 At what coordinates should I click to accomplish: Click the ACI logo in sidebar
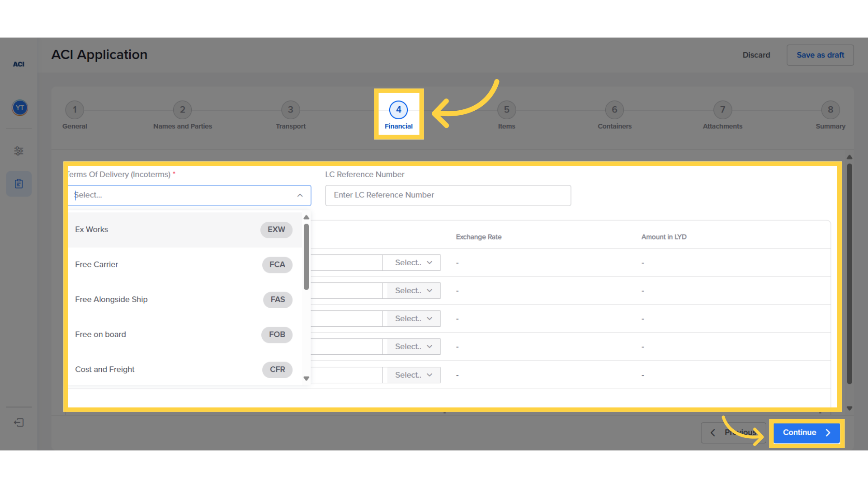(x=19, y=64)
